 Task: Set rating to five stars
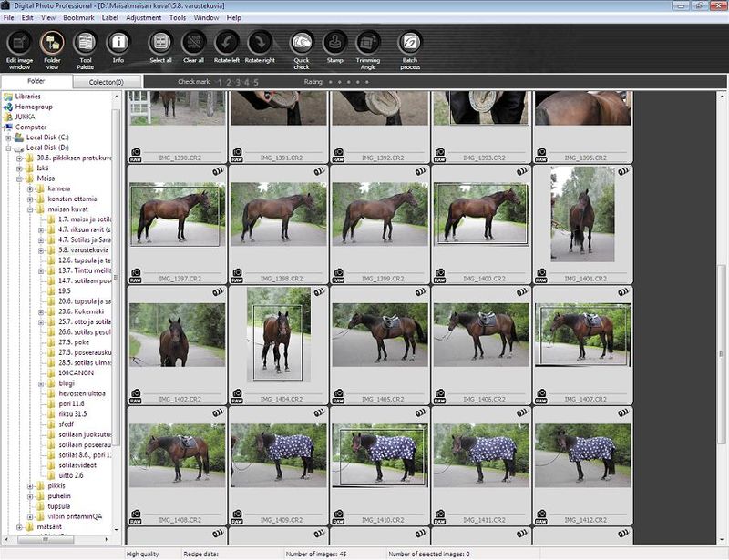(367, 82)
